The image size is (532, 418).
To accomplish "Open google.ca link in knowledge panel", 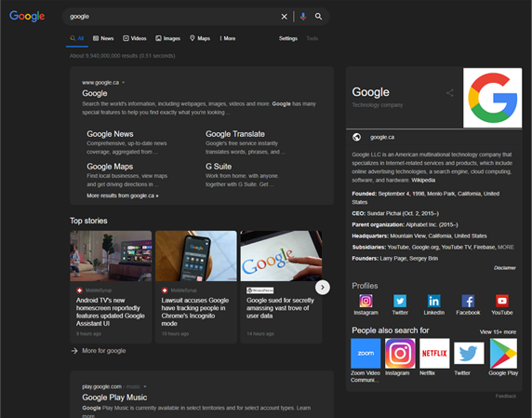I will tap(382, 137).
